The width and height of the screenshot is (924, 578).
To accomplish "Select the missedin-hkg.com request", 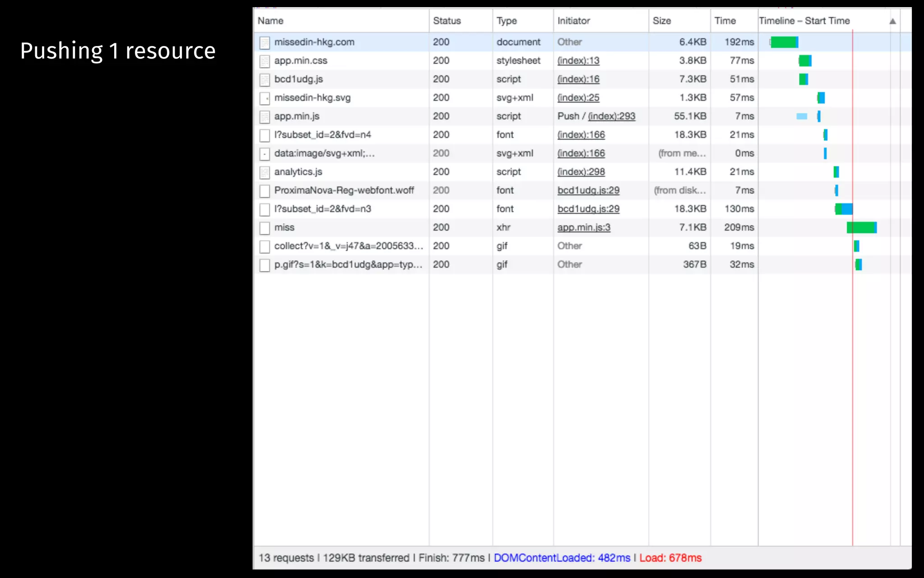I will (x=314, y=42).
